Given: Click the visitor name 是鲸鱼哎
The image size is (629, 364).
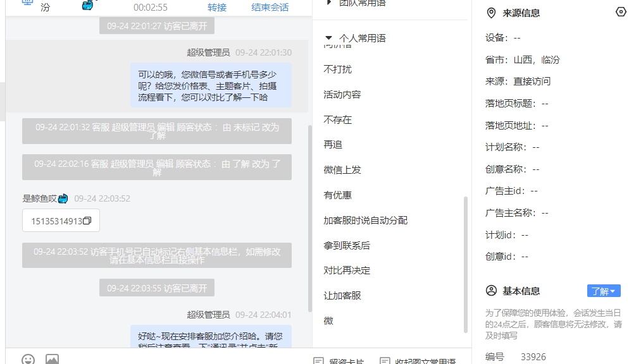Looking at the screenshot, I should [x=40, y=198].
